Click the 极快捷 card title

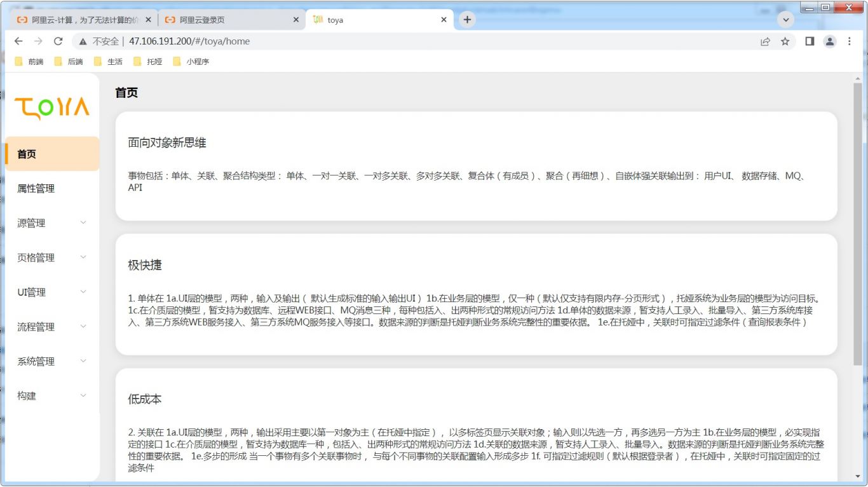coord(145,264)
